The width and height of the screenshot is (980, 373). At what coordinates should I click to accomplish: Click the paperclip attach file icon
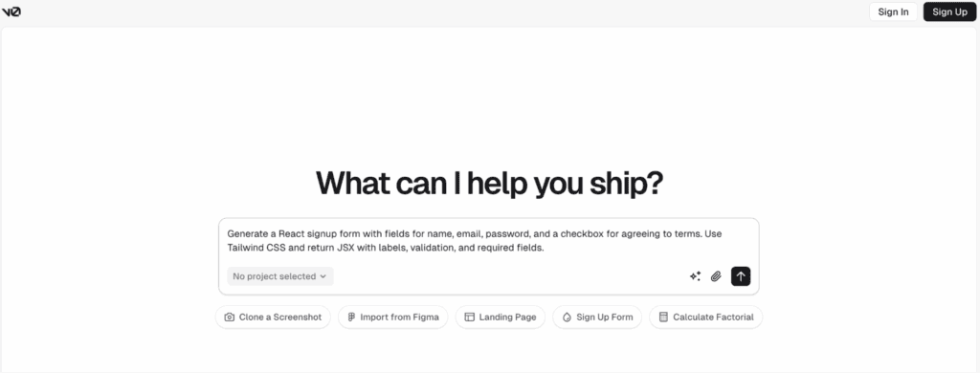click(716, 276)
